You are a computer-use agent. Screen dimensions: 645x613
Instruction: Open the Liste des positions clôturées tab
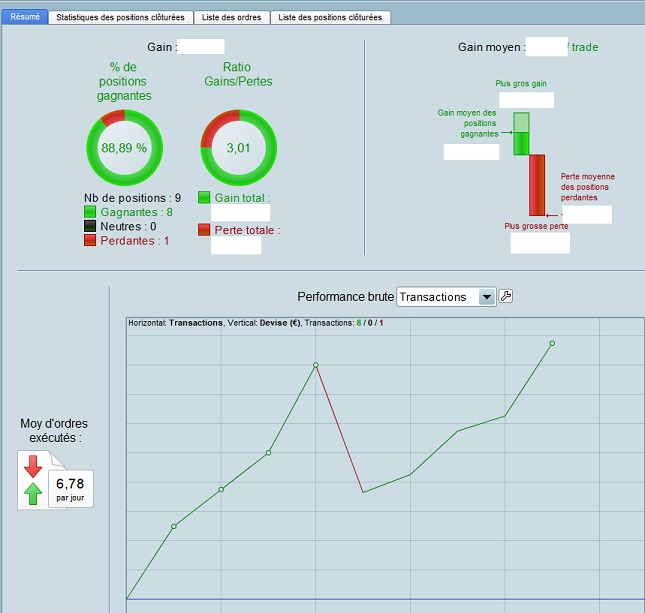[330, 17]
